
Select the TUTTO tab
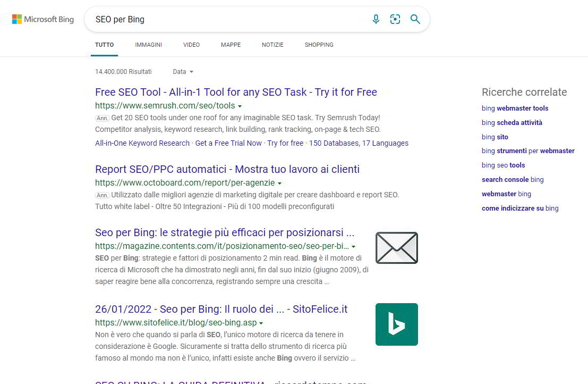(104, 45)
